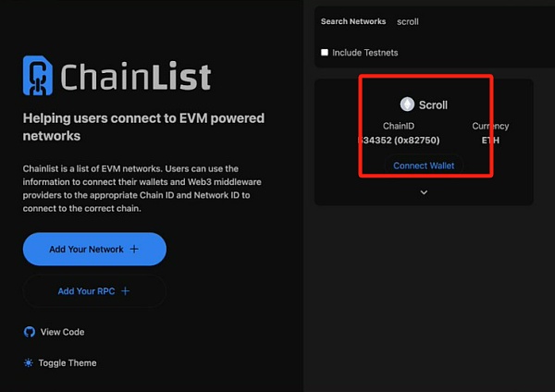Focus the Search Networks input field
The image size is (555, 392).
[x=462, y=21]
